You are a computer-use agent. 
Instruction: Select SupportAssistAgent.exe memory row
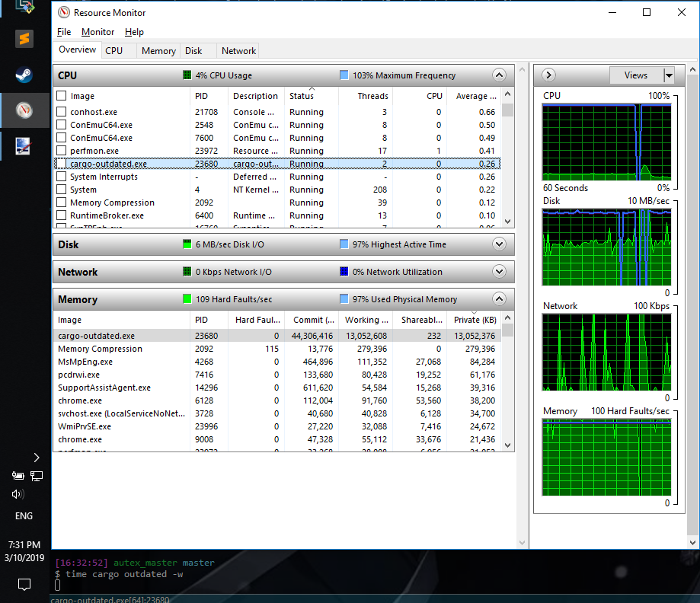(x=276, y=388)
